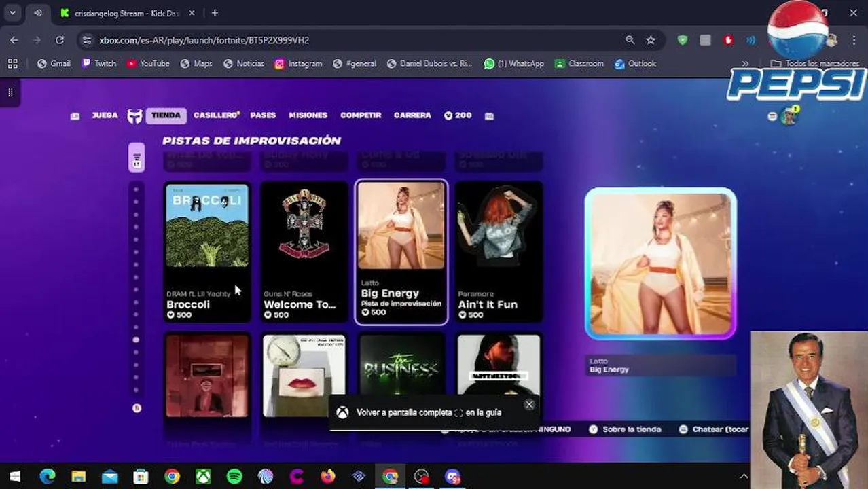
Task: Open the Outlook bookmark
Action: 635,63
